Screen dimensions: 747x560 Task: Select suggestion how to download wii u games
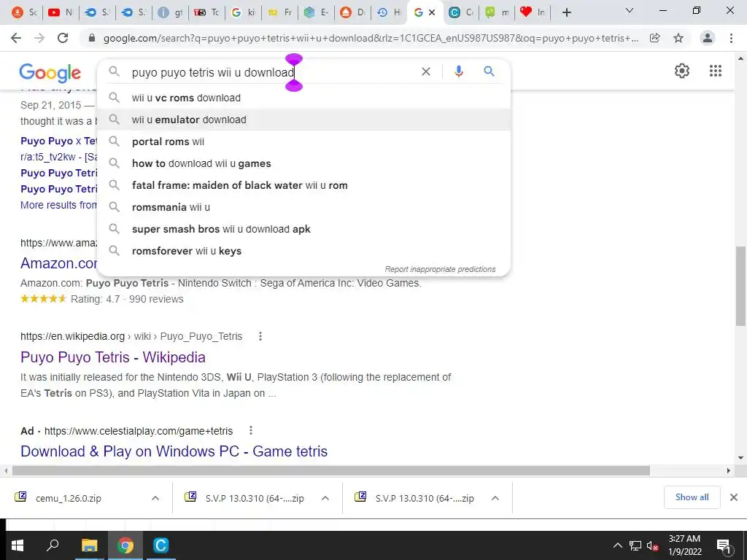(x=303, y=163)
